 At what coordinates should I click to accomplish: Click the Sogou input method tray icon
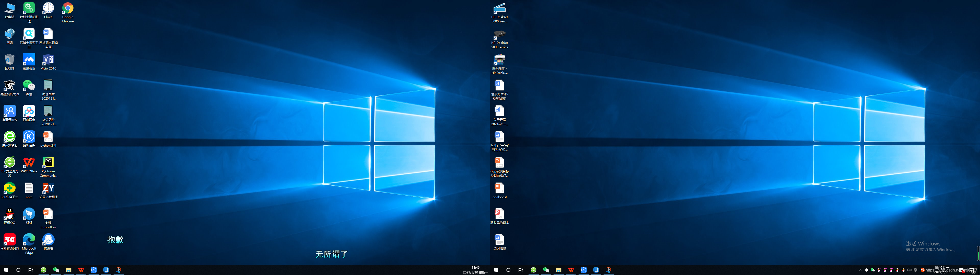click(923, 270)
